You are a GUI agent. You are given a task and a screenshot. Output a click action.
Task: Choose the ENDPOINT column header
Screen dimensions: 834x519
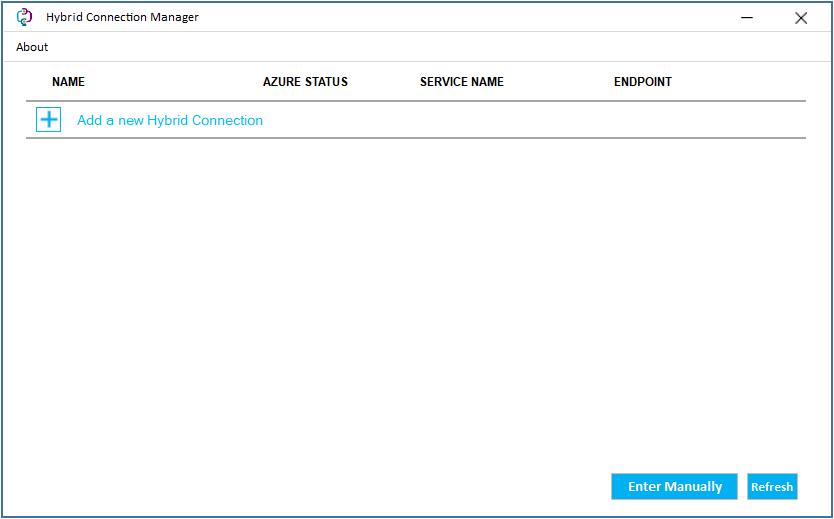pyautogui.click(x=642, y=82)
